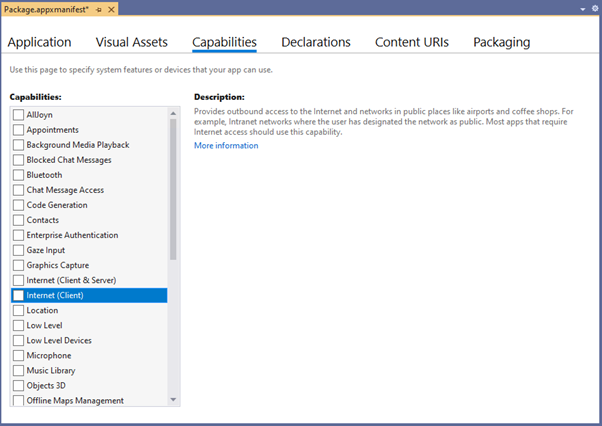Viewport: 602px width, 426px height.
Task: Close the Package.appxmanifest document tab
Action: click(x=111, y=10)
